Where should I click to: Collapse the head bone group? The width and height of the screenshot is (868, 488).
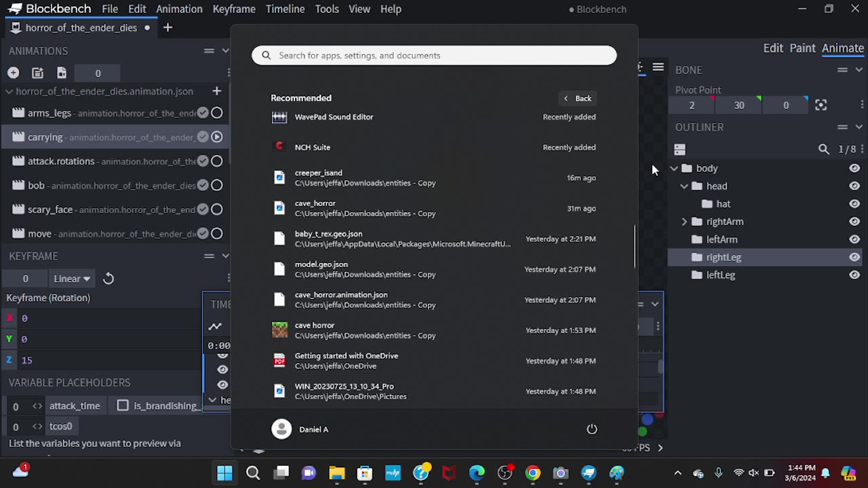684,186
